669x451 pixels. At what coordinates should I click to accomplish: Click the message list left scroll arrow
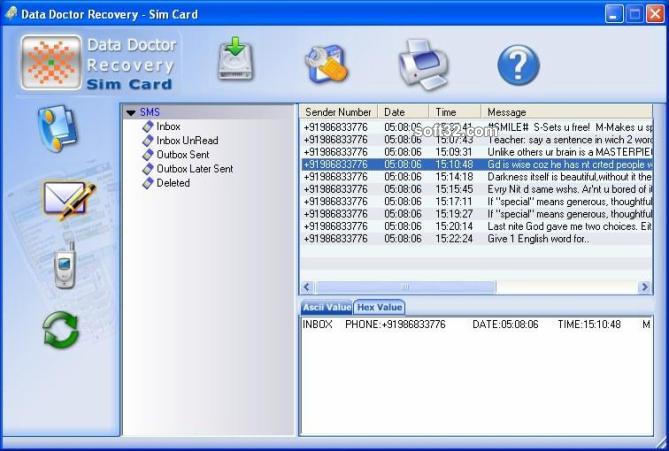pos(307,287)
